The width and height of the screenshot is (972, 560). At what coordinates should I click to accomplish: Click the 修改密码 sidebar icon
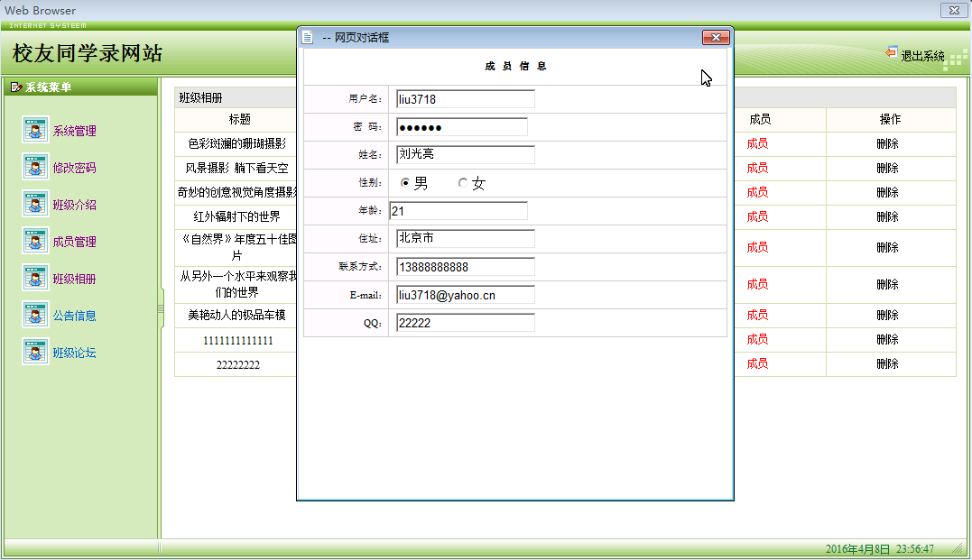pyautogui.click(x=35, y=167)
